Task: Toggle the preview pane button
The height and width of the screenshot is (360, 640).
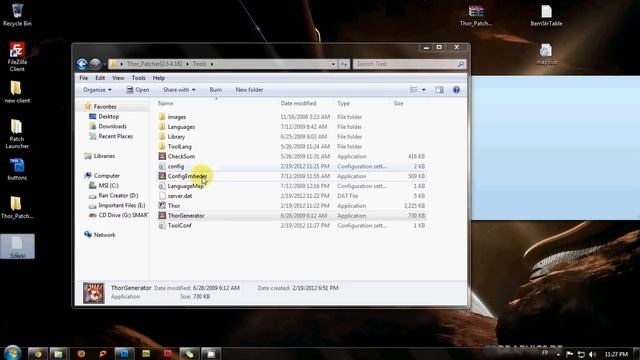Action: coord(439,90)
